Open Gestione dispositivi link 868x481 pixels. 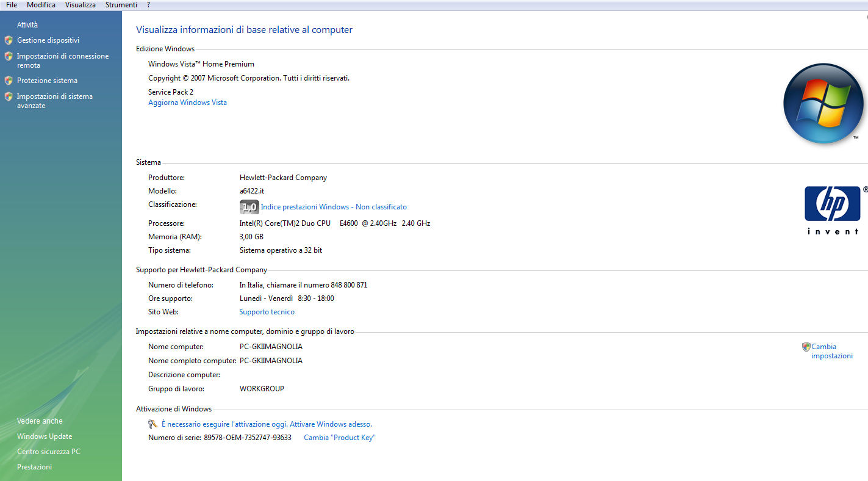(48, 40)
